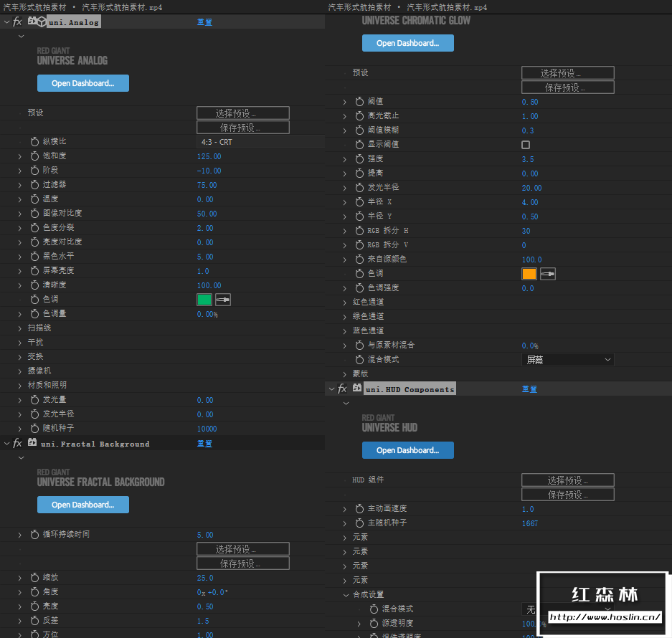The width and height of the screenshot is (672, 638).
Task: Collapse the uni.Analog effect twirl arrow
Action: pyautogui.click(x=7, y=22)
